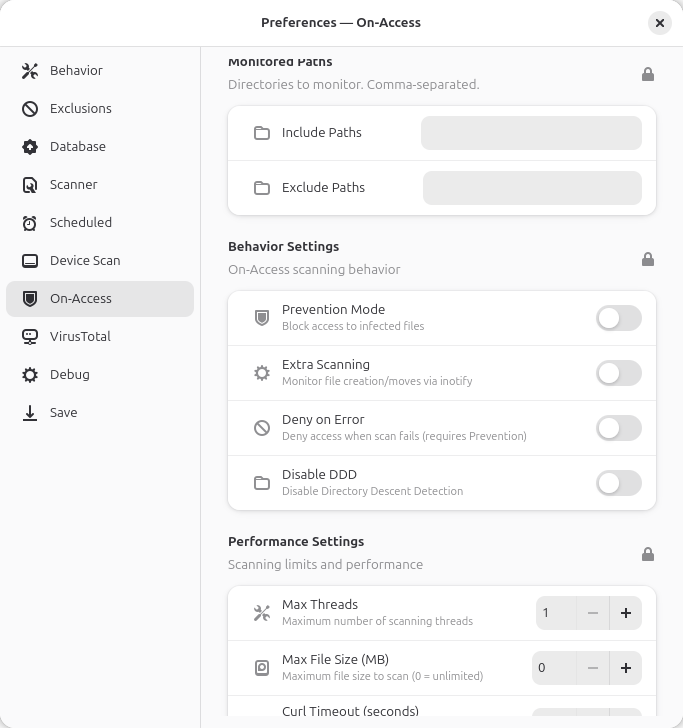Decrease Max Threads with the minus button
Image resolution: width=683 pixels, height=728 pixels.
coord(592,613)
